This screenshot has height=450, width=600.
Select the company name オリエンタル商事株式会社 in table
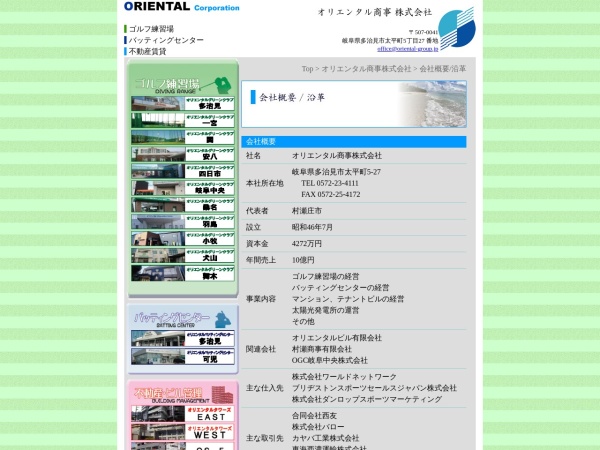[337, 156]
